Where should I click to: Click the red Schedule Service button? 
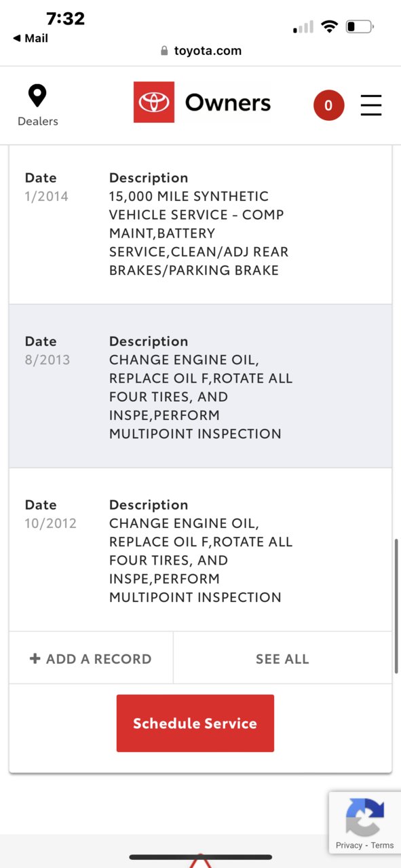click(195, 723)
